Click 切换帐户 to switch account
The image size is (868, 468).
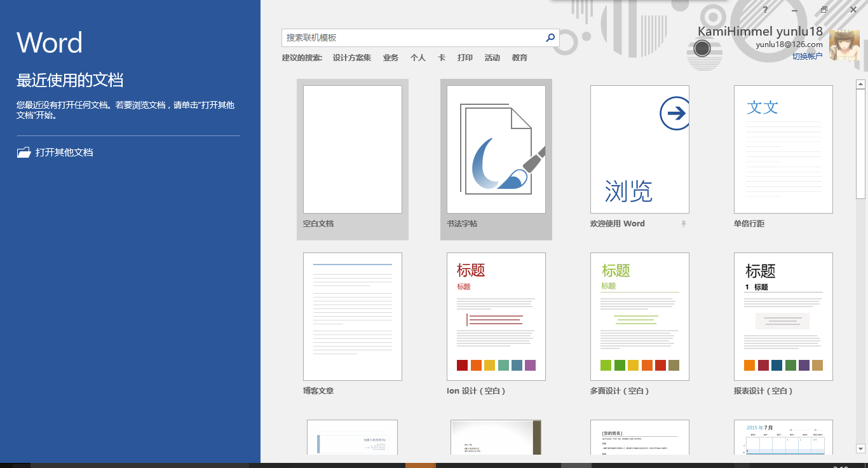point(807,57)
